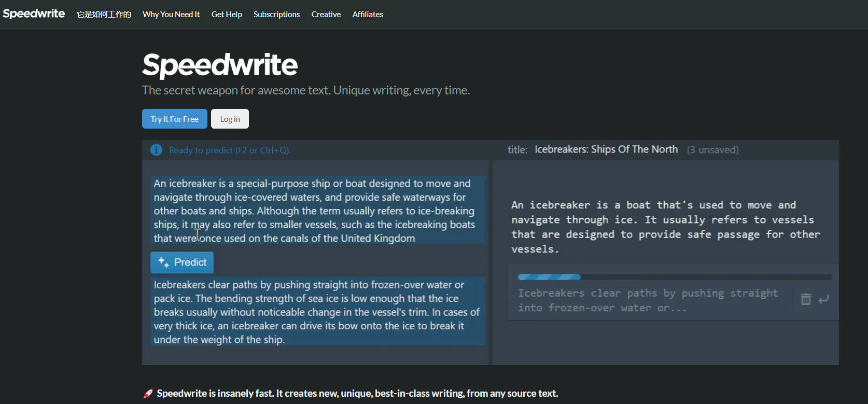Open the Affiliates page
Screen dimensions: 868x404
(368, 15)
